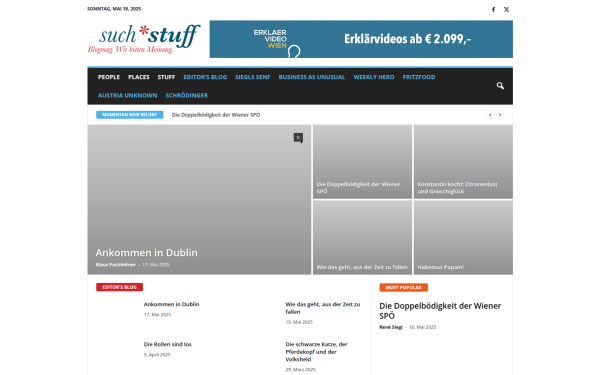Go to EDITOR'S BLOG in navigation
The width and height of the screenshot is (600, 375).
pos(205,77)
